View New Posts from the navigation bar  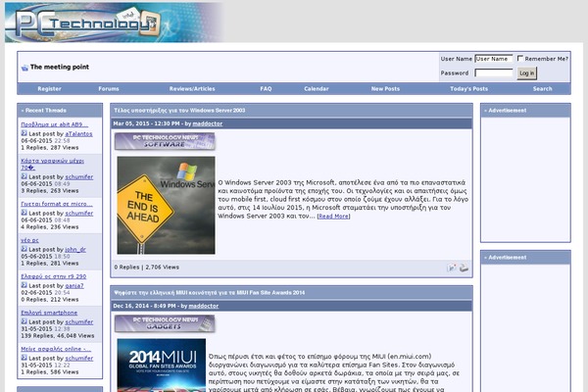pyautogui.click(x=385, y=89)
